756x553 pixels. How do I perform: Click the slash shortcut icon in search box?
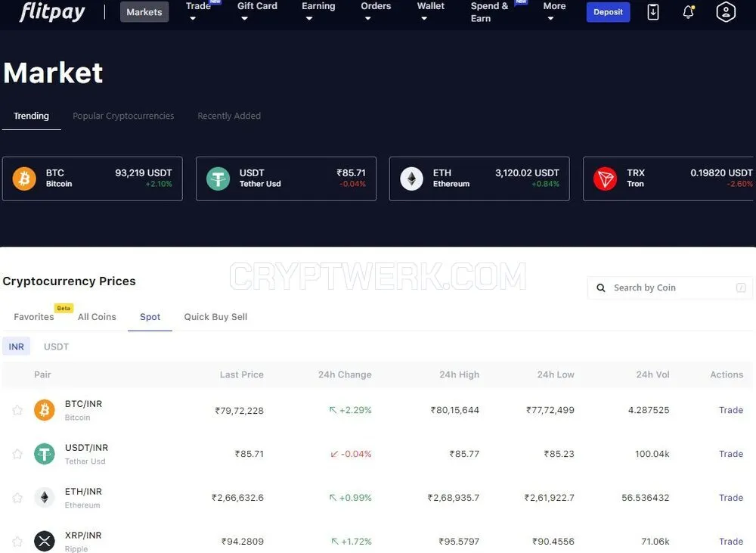[x=741, y=287]
